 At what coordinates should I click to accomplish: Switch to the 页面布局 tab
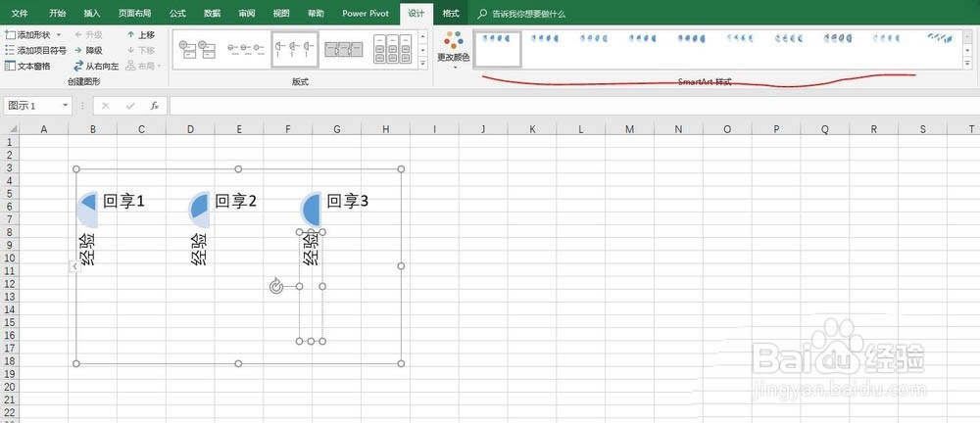[134, 13]
